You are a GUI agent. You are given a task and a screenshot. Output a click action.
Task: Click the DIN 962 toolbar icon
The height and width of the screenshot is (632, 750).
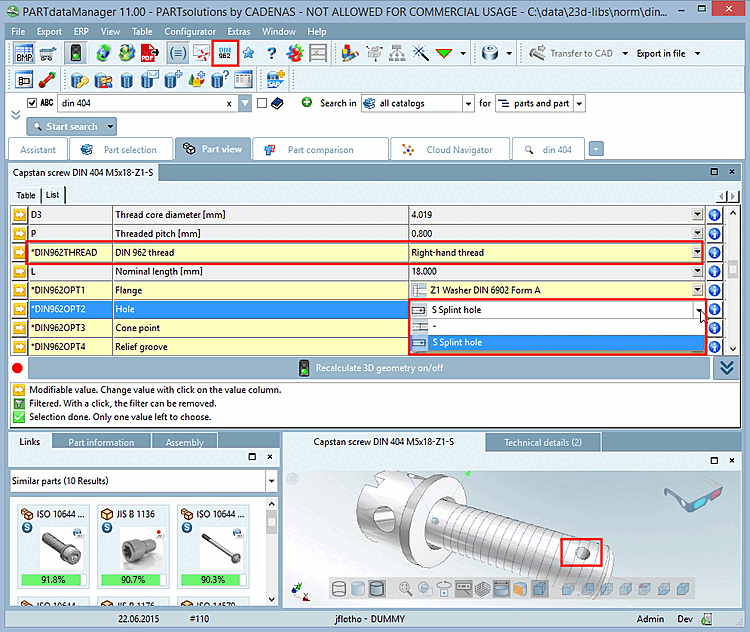coord(226,54)
